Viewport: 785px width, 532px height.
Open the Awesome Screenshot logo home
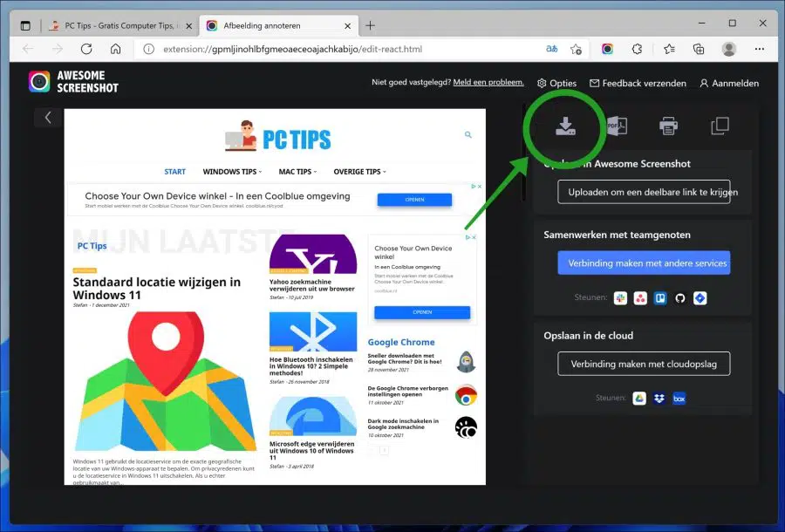73,82
